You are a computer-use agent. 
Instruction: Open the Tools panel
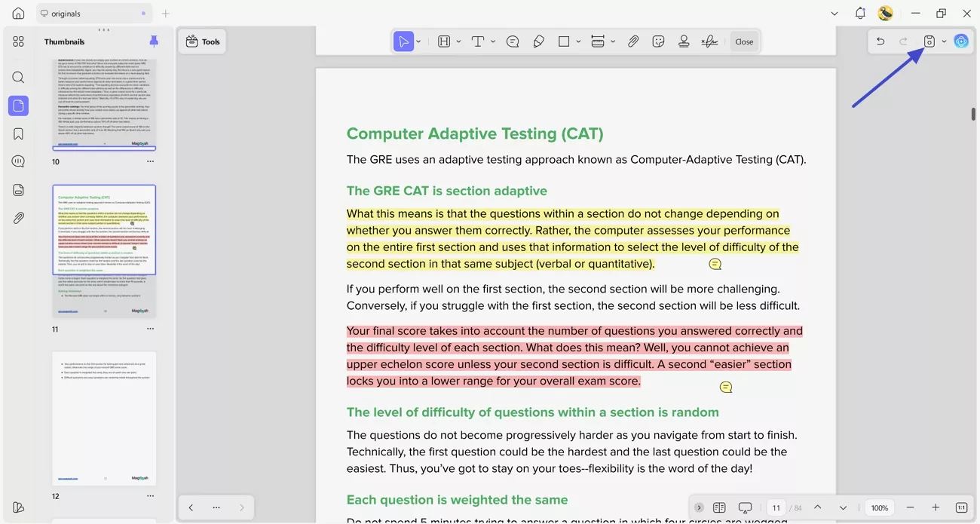tap(202, 41)
